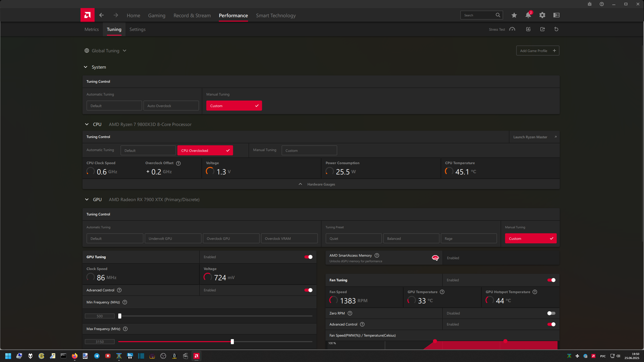Open the Smart Technology menu
644x362 pixels.
click(276, 16)
